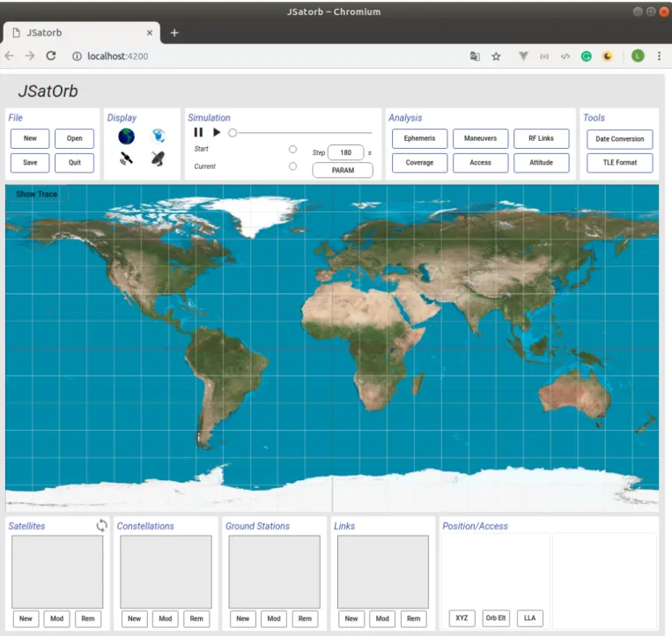Open the simulation PARAM settings

343,170
